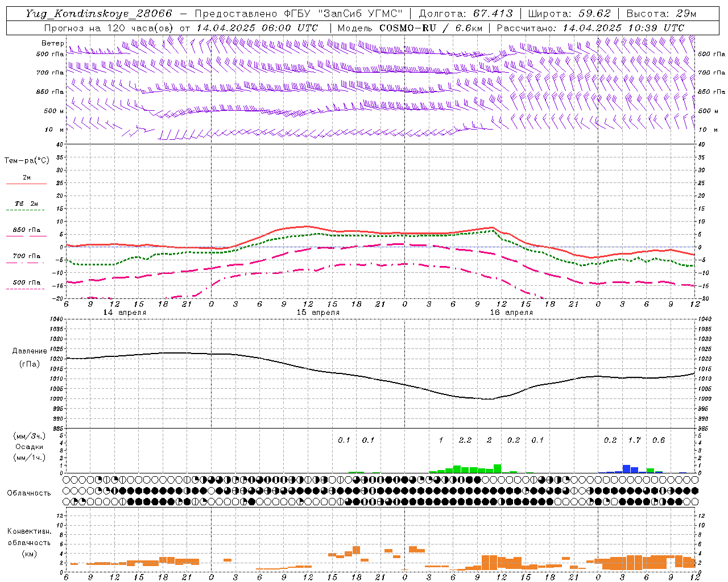Click the (мм/1ч.) hourly unit label

29,458
